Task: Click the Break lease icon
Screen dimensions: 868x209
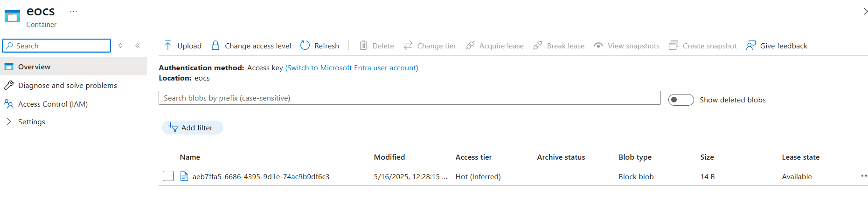Action: tap(538, 45)
